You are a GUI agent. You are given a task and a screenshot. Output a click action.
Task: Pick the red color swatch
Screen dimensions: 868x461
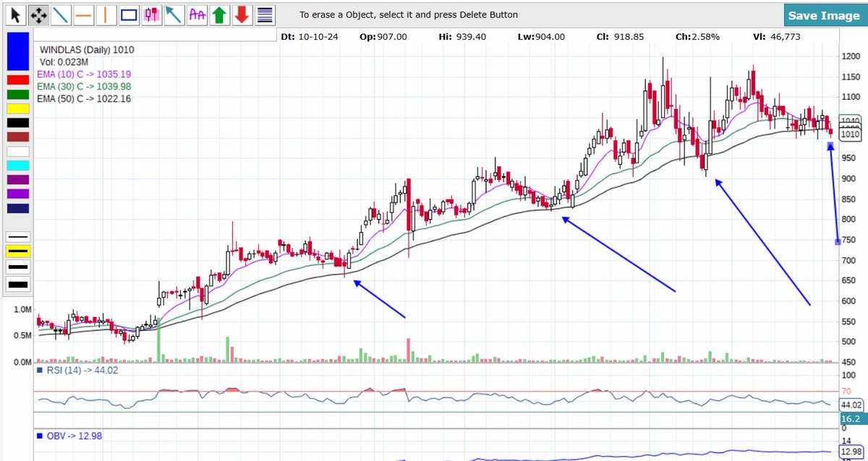pyautogui.click(x=18, y=79)
